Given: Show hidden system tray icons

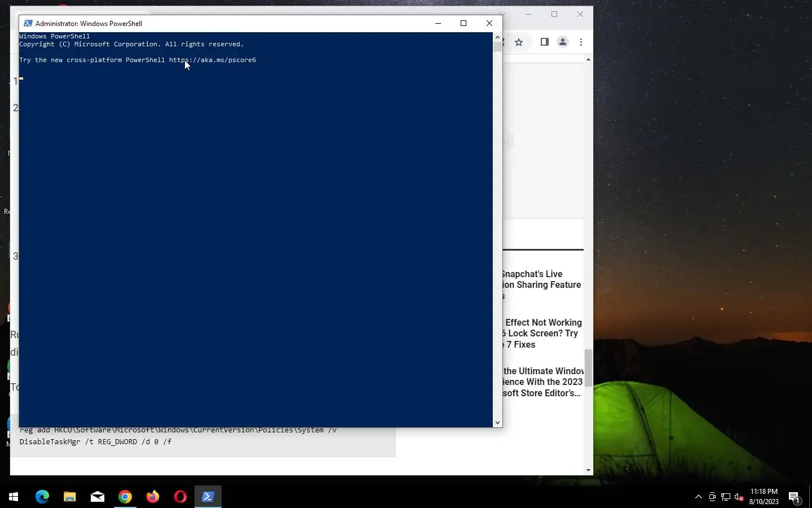Looking at the screenshot, I should 699,497.
